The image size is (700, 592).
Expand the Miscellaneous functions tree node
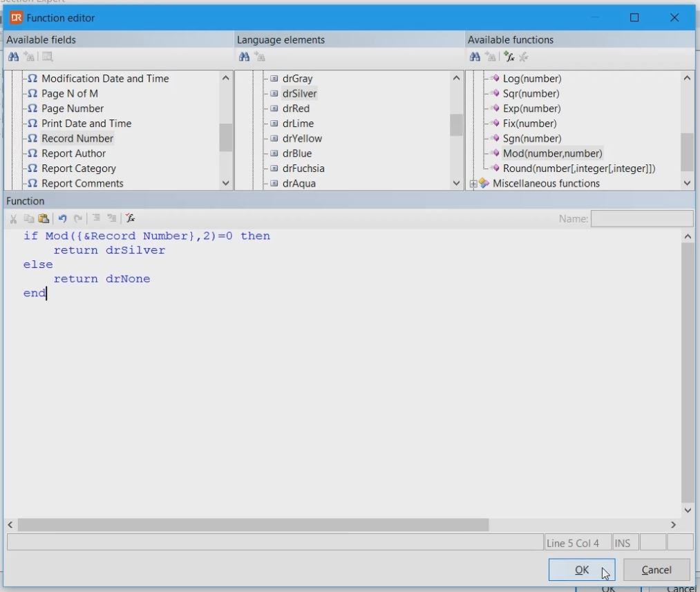pos(473,184)
